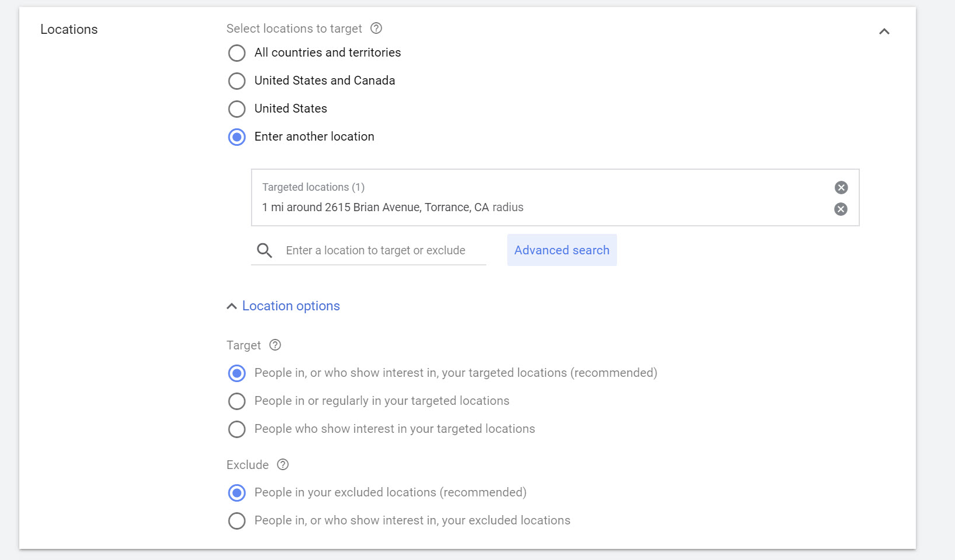
Task: Click the Location options link text
Action: (291, 306)
